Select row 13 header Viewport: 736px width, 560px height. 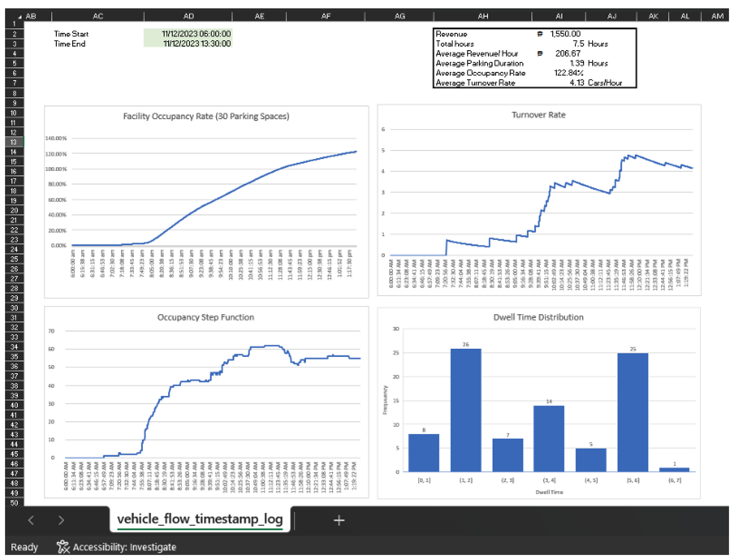pyautogui.click(x=14, y=142)
